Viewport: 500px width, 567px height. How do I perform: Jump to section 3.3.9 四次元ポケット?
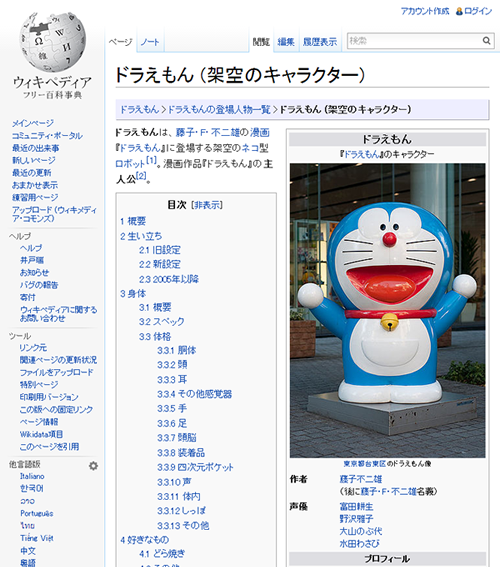pyautogui.click(x=195, y=467)
